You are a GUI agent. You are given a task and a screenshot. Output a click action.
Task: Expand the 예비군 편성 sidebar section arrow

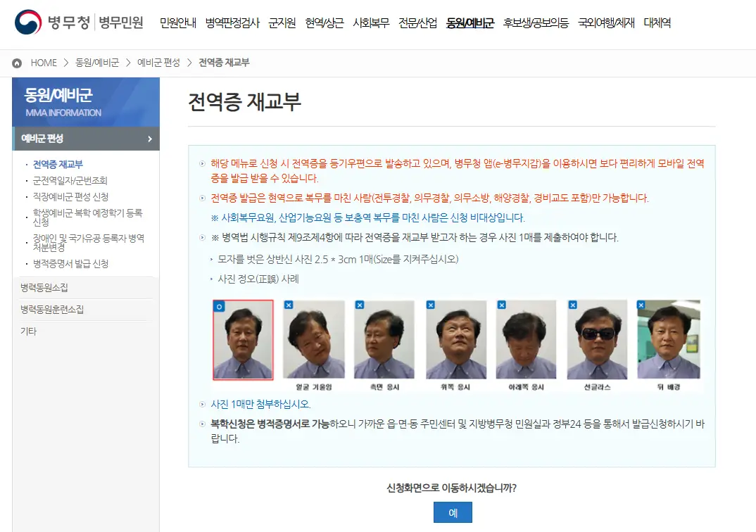(x=150, y=139)
